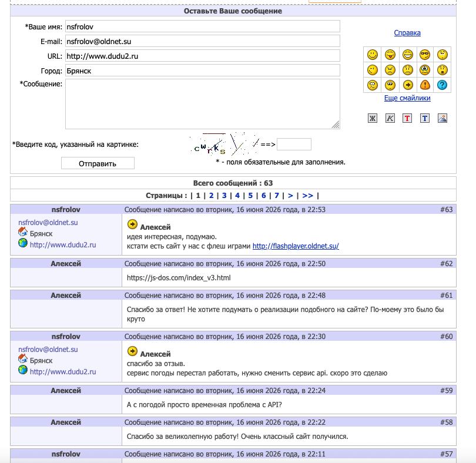Click the globe icon beside dudu2.ru in message #60

pyautogui.click(x=23, y=370)
